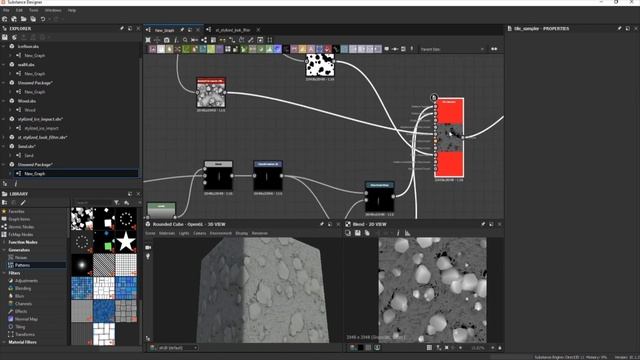
Task: Select Noises under Generators
Action: coord(21,258)
